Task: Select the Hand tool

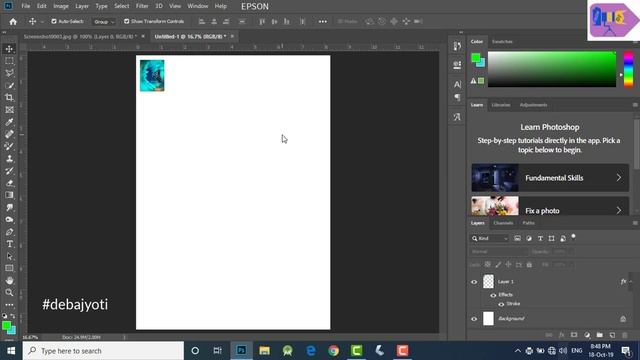Action: (9, 280)
